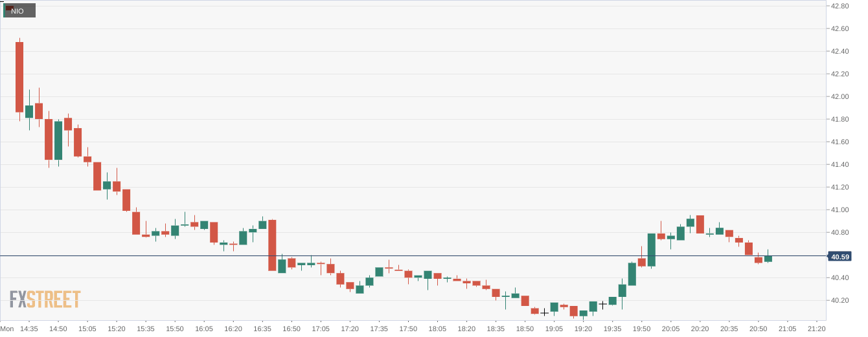
Task: Open the FXStreet watermark logo
Action: click(45, 299)
